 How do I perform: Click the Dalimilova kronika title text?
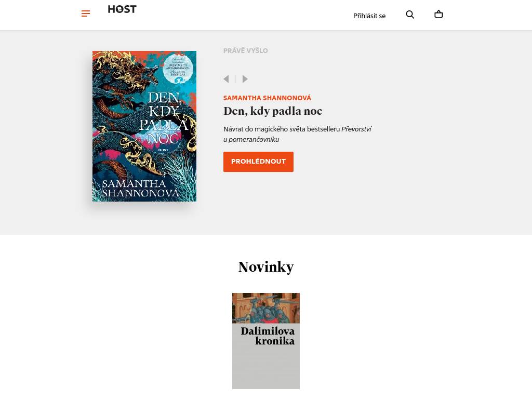click(268, 336)
